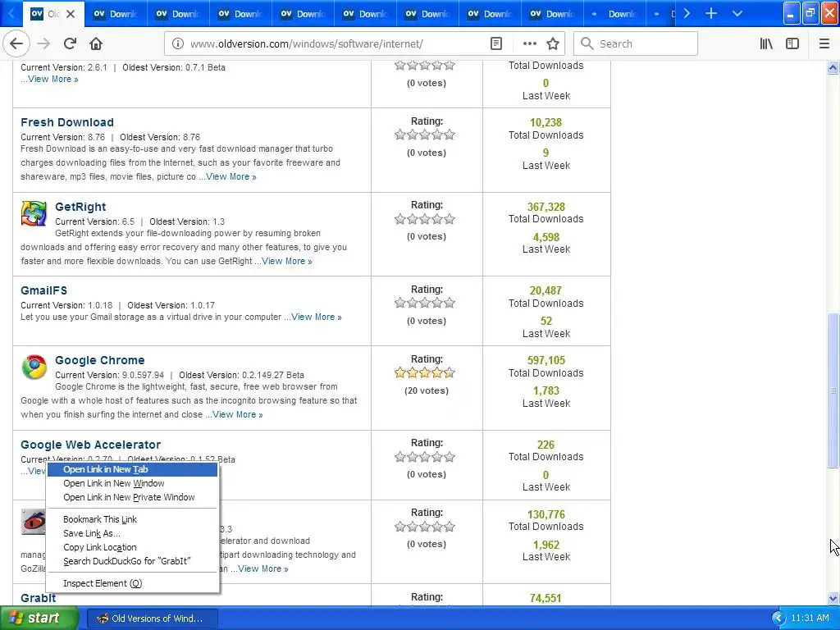
Task: Open a new tab with plus button
Action: pos(711,13)
